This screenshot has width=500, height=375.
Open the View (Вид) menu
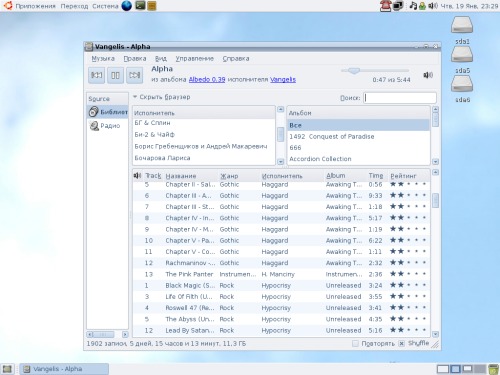coord(161,58)
